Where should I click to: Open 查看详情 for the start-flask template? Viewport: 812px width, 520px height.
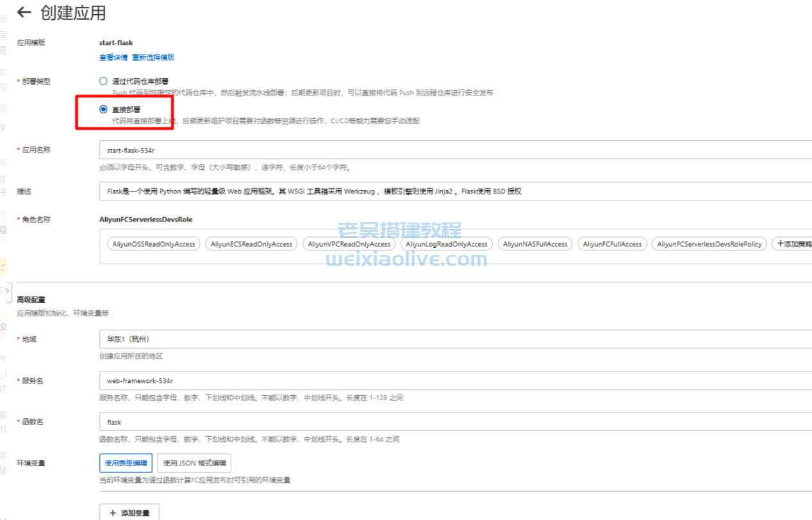[112, 58]
